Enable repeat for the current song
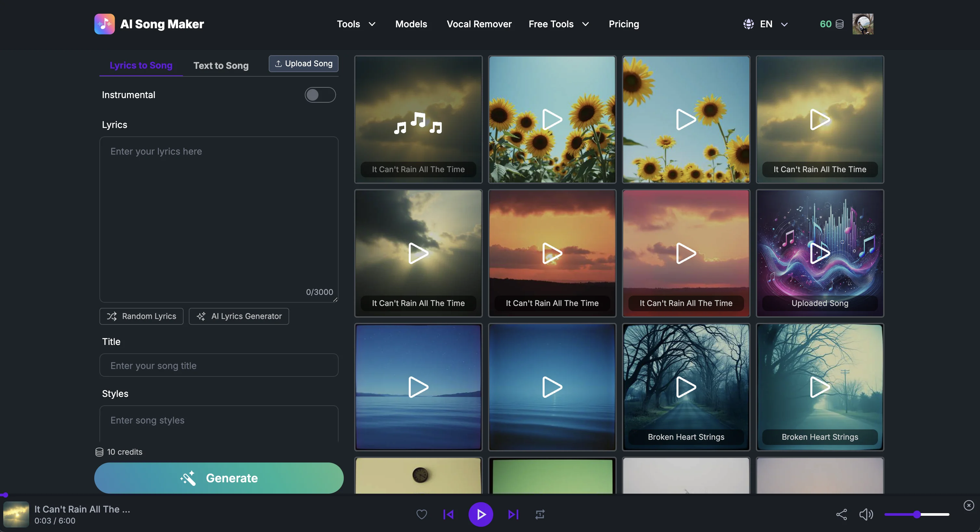The width and height of the screenshot is (980, 532). tap(540, 514)
